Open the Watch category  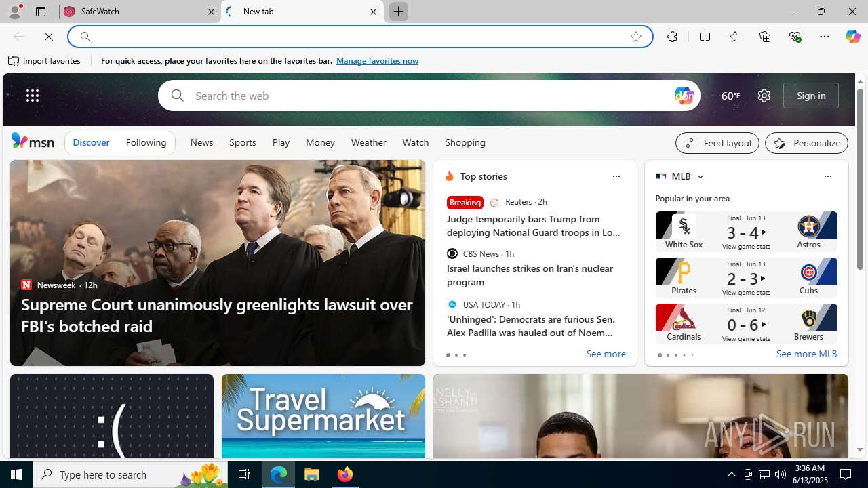click(x=416, y=142)
